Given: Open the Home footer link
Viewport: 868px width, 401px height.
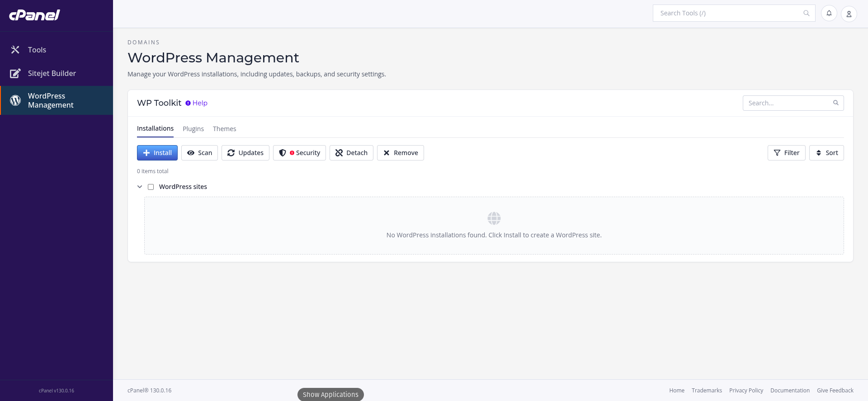Looking at the screenshot, I should [x=677, y=391].
